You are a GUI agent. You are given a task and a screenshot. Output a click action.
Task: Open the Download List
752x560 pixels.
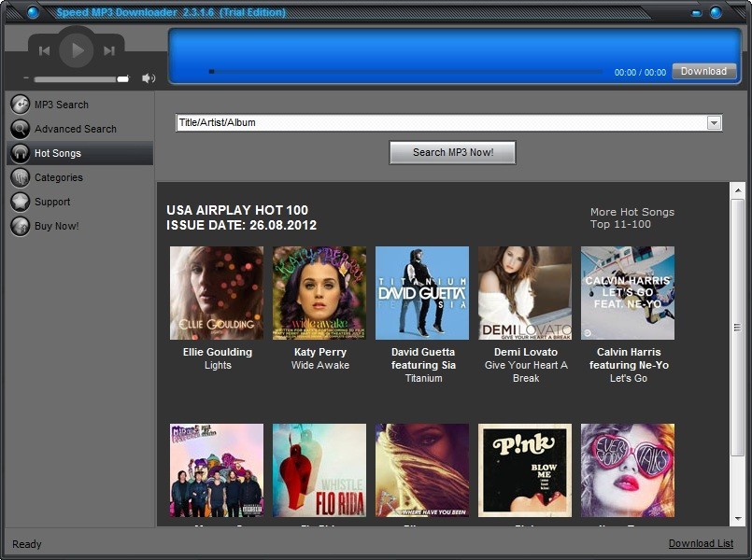pyautogui.click(x=701, y=542)
